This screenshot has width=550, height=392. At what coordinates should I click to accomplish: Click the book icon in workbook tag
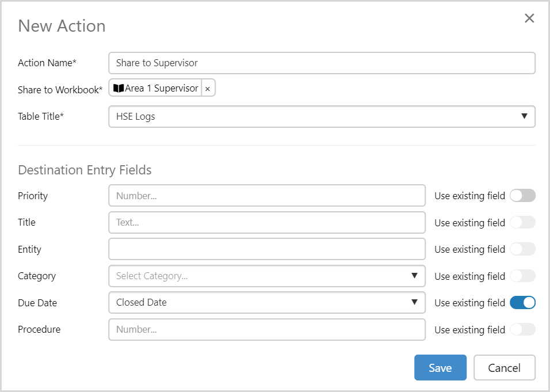click(x=119, y=88)
